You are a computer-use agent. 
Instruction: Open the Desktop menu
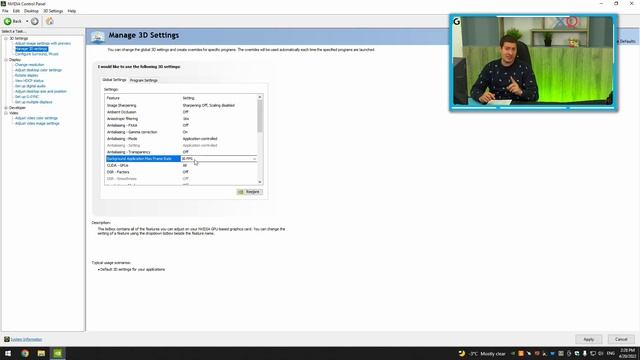[x=31, y=11]
